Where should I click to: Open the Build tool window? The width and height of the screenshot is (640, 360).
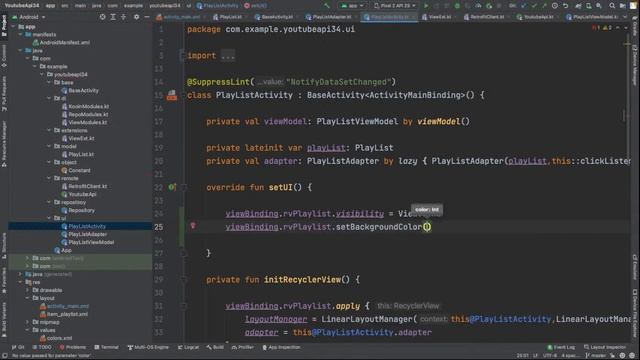215,347
